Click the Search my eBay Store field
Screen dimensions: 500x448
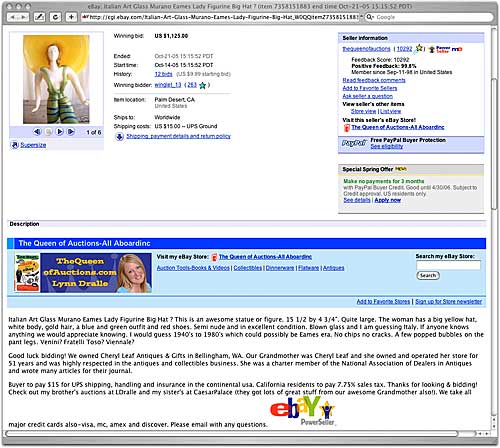point(448,265)
